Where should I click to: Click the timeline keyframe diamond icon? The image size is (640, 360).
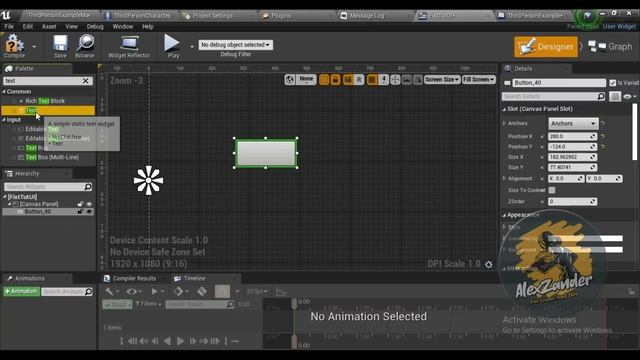pyautogui.click(x=178, y=291)
